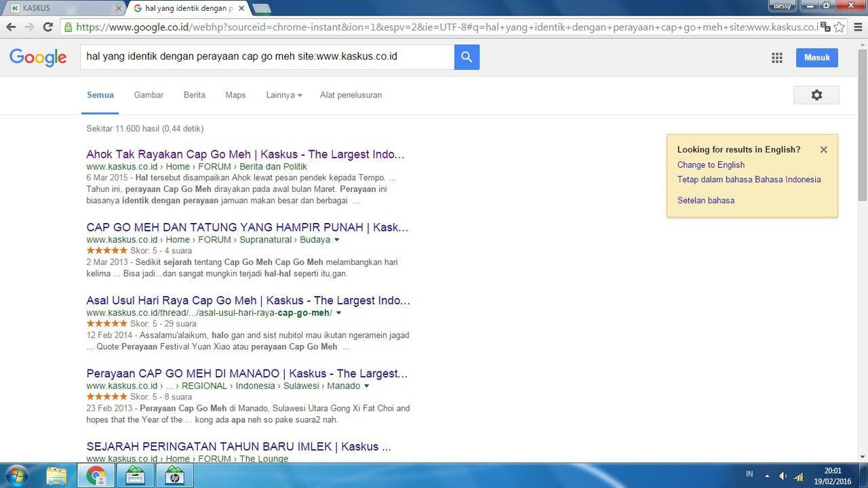Open the HP taskbar application
The width and height of the screenshot is (868, 488).
174,475
